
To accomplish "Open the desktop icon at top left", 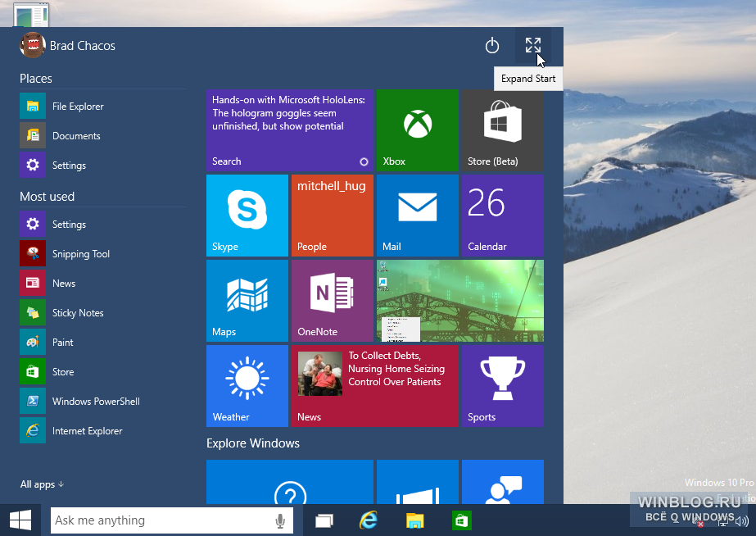I will [x=31, y=15].
